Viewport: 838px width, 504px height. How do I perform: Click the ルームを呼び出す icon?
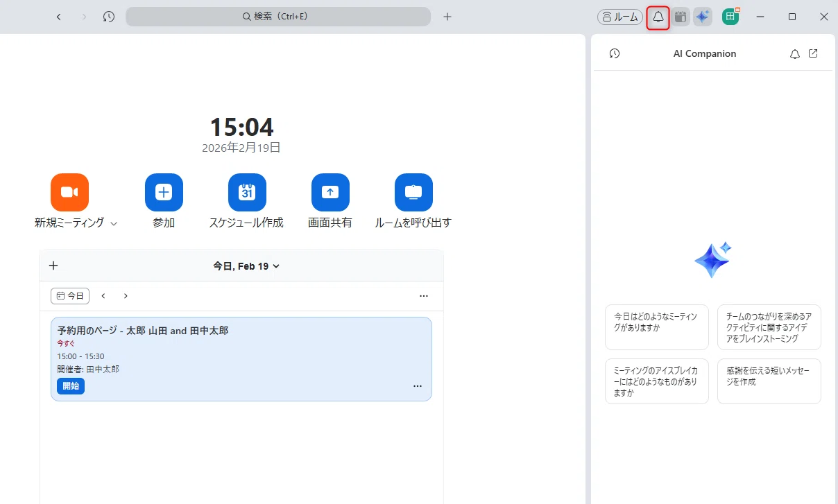[413, 192]
